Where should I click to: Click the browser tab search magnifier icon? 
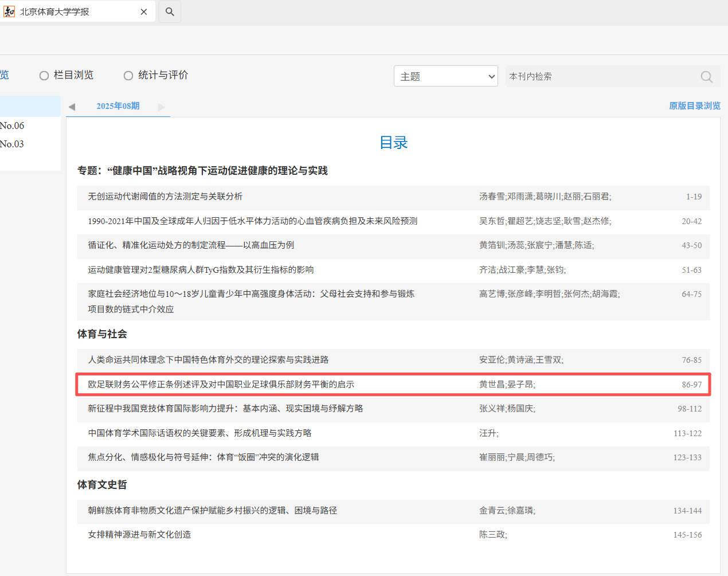(x=170, y=11)
